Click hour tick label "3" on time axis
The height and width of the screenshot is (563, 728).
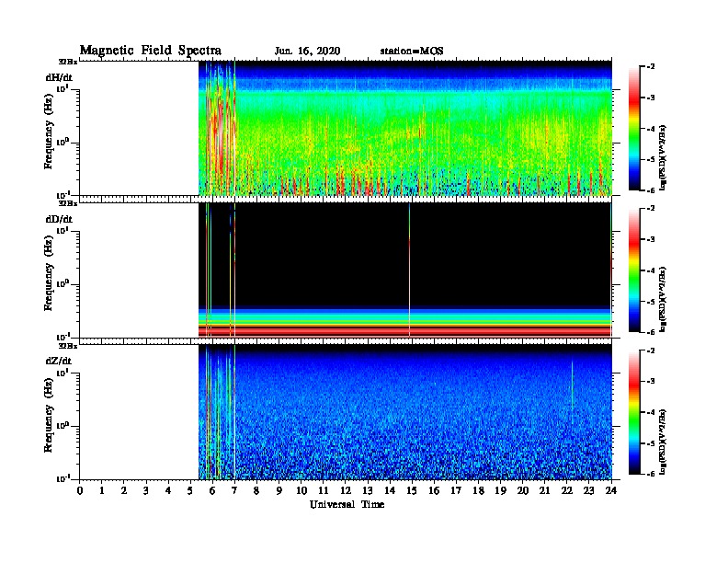tap(146, 490)
